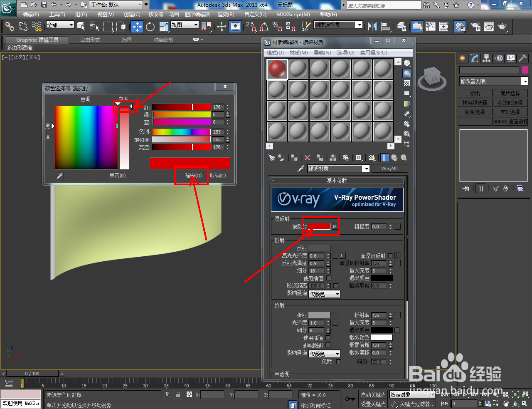The width and height of the screenshot is (532, 409).
Task: Toggle Show Shaded Material in Viewport icon
Action: pyautogui.click(x=372, y=158)
